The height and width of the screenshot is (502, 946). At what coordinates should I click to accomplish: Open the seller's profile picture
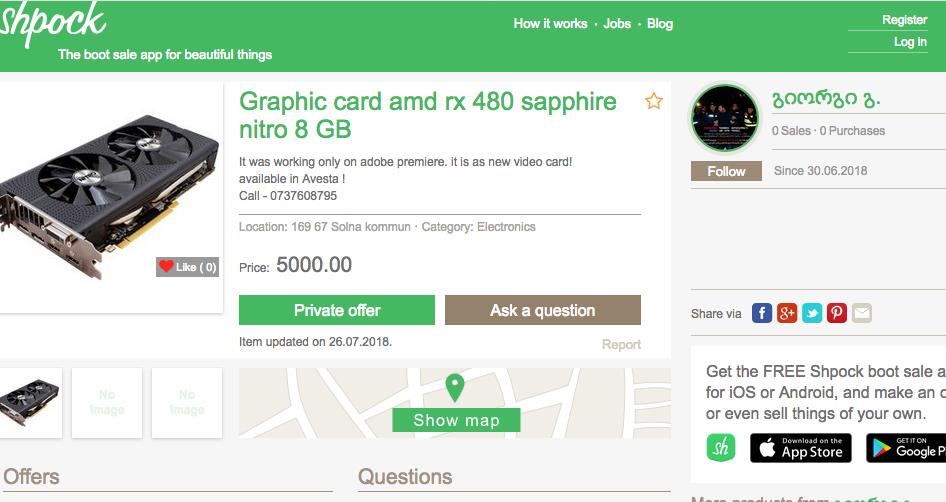click(726, 118)
